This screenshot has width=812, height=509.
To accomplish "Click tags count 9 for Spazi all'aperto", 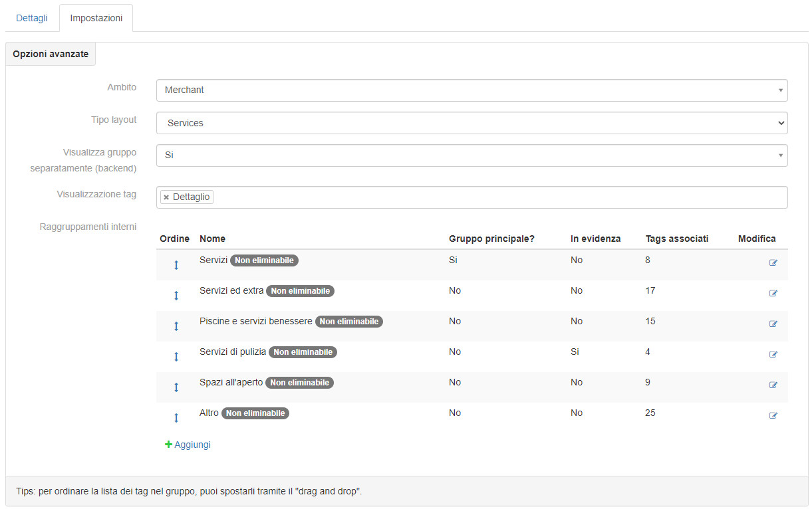I will [x=648, y=382].
